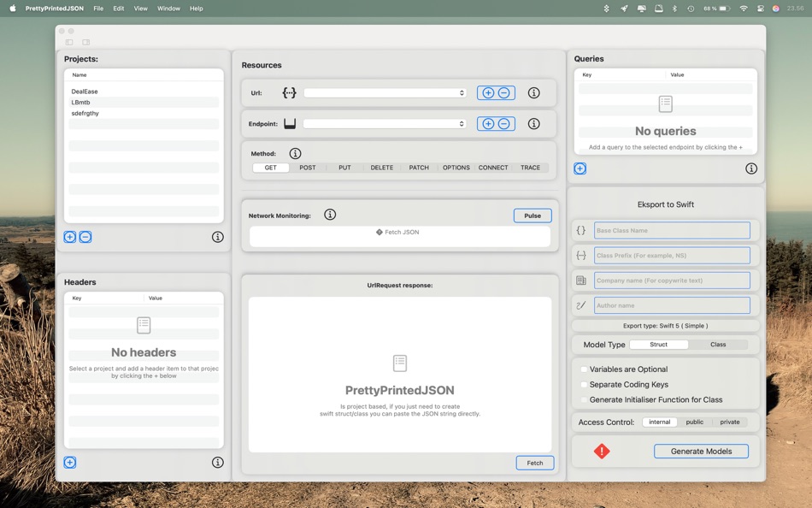The image size is (812, 508).
Task: Click the curly braces icon beside Url
Action: pyautogui.click(x=291, y=92)
